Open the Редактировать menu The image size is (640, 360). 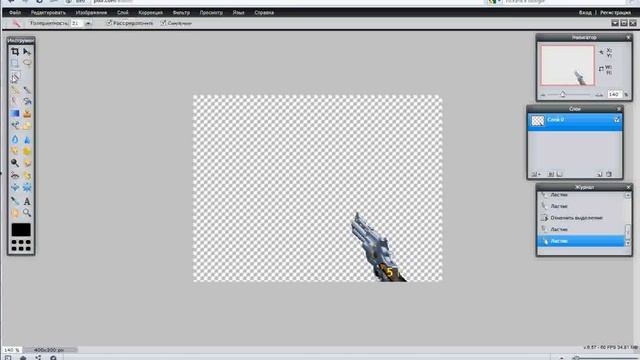tap(48, 13)
